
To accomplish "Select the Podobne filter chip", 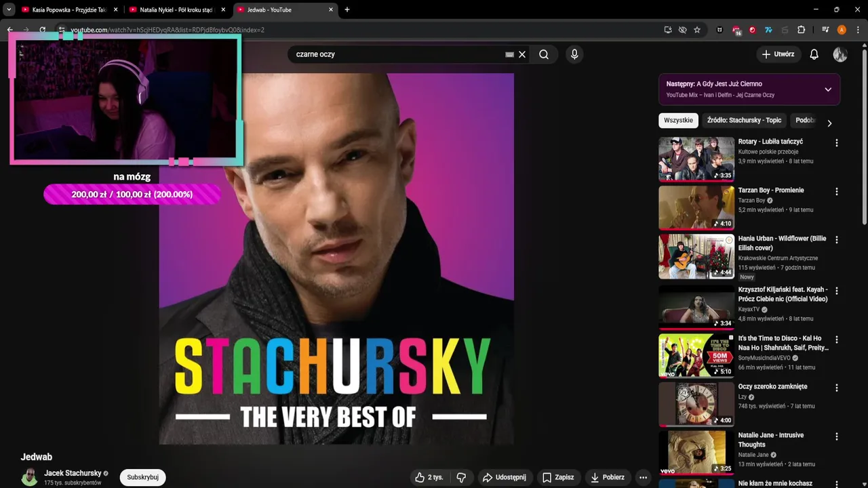I will (x=806, y=120).
